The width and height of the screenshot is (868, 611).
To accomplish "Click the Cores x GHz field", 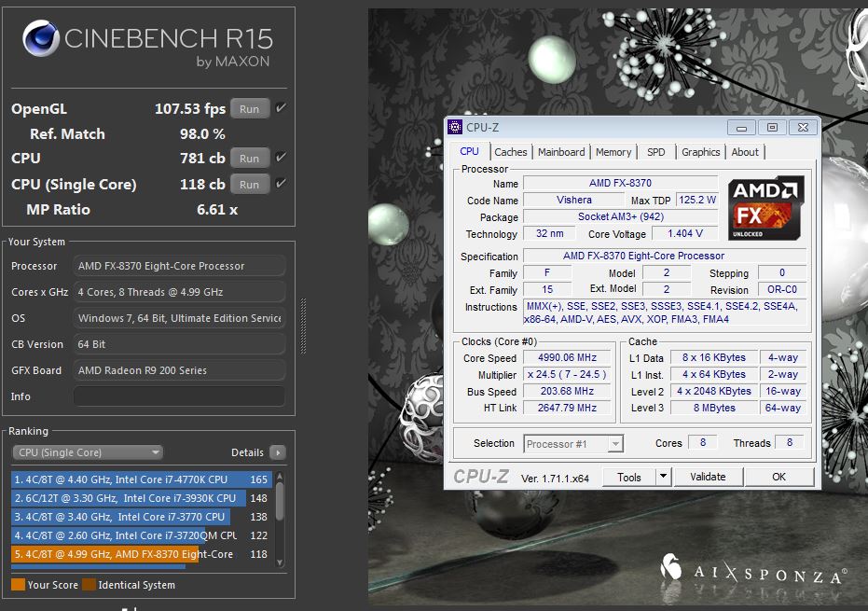I will pos(179,292).
